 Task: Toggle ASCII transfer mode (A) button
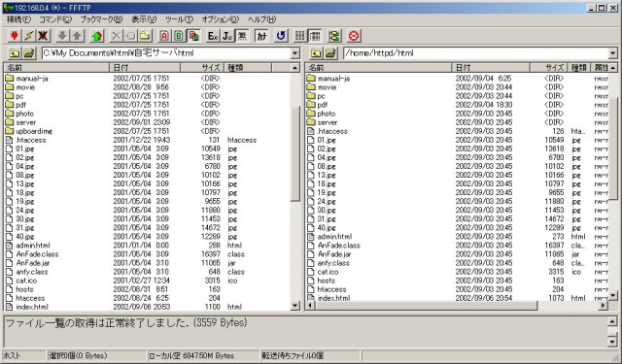tap(164, 36)
